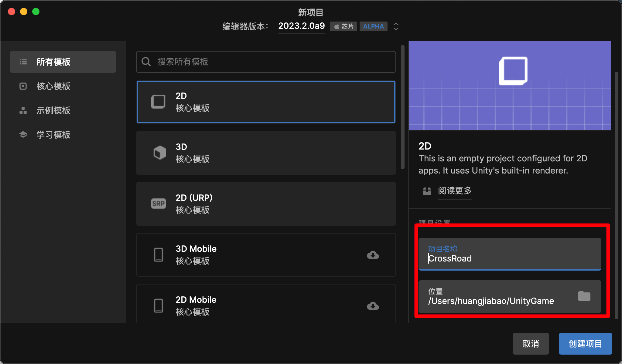Click the phone icon on the 3D Mobile card
The height and width of the screenshot is (364, 622).
coord(159,254)
